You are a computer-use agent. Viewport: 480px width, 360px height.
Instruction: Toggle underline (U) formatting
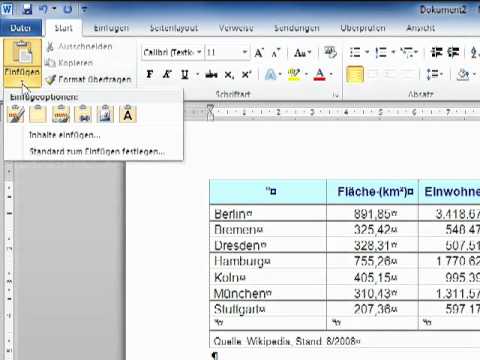click(x=185, y=74)
